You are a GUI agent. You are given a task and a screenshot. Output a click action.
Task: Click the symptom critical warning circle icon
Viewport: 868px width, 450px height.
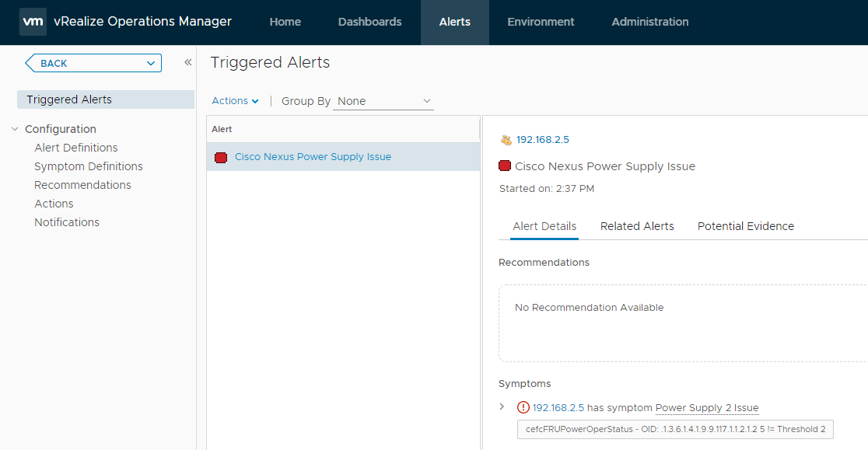pyautogui.click(x=523, y=407)
